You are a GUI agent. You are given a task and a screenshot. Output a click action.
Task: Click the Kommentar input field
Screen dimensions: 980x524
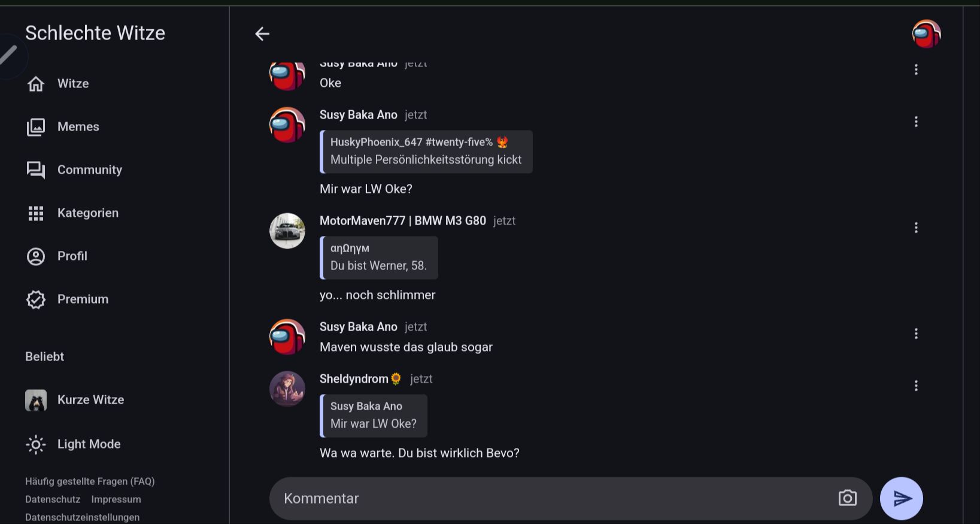(551, 498)
